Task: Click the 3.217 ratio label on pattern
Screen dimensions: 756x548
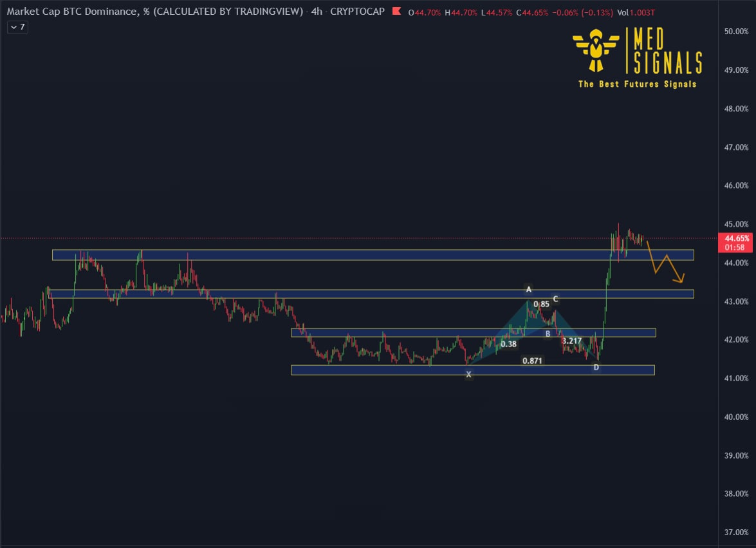Action: [x=572, y=341]
